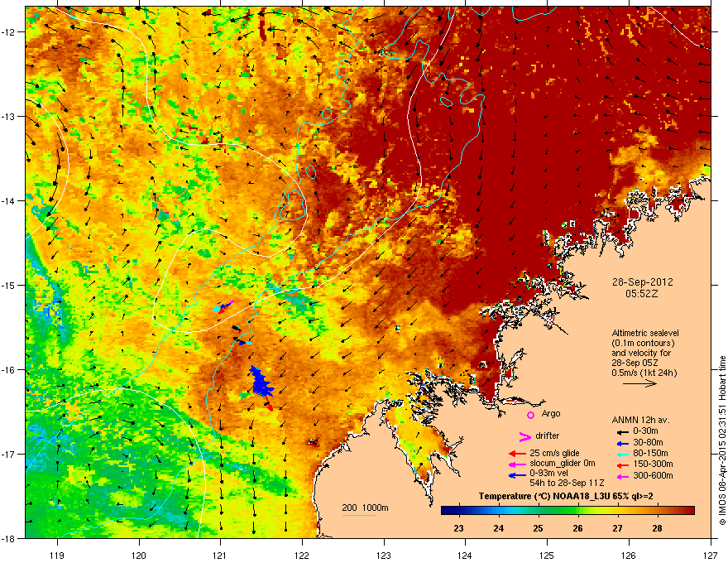Click latitude axis label '-12'
Image resolution: width=728 pixels, height=563 pixels.
coord(8,31)
